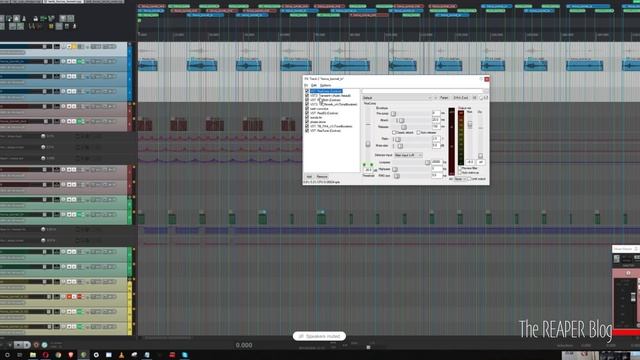Click the Release value field in ReaComp
640x360 pixels.
(x=436, y=127)
